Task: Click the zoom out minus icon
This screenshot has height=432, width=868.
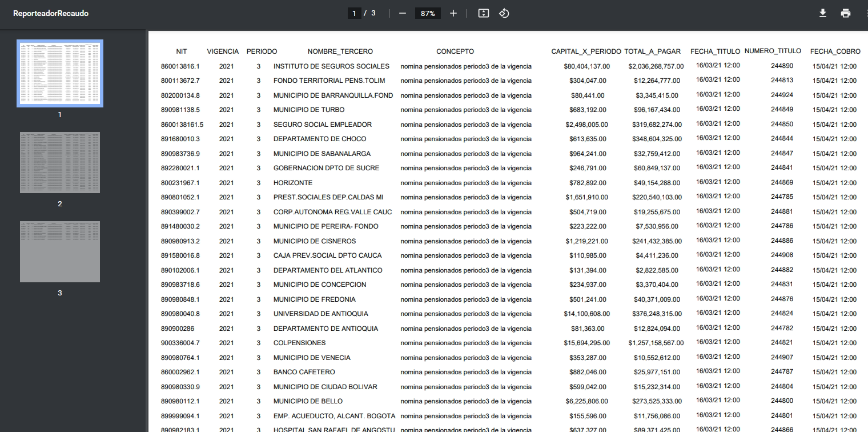Action: coord(403,13)
